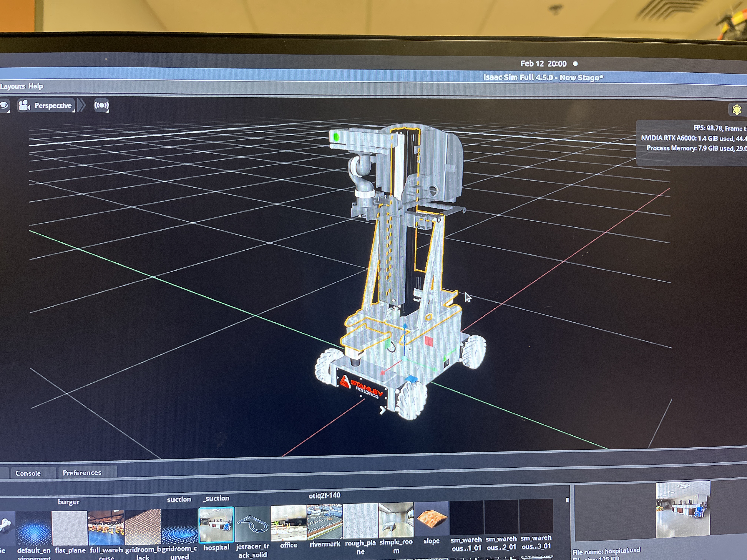Switch to the Console tab
Viewport: 747px width, 560px height.
coord(28,473)
